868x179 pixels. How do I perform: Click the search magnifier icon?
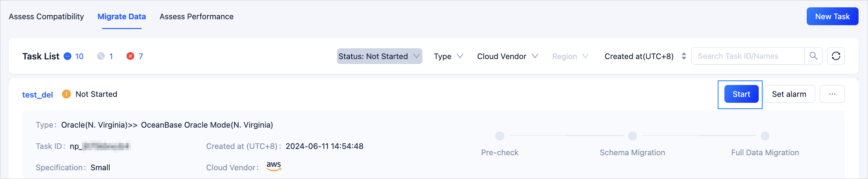coord(813,56)
